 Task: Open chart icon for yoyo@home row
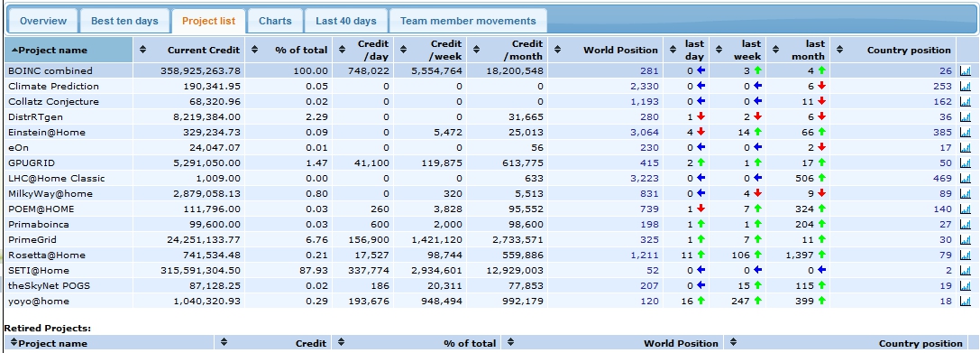pos(965,301)
